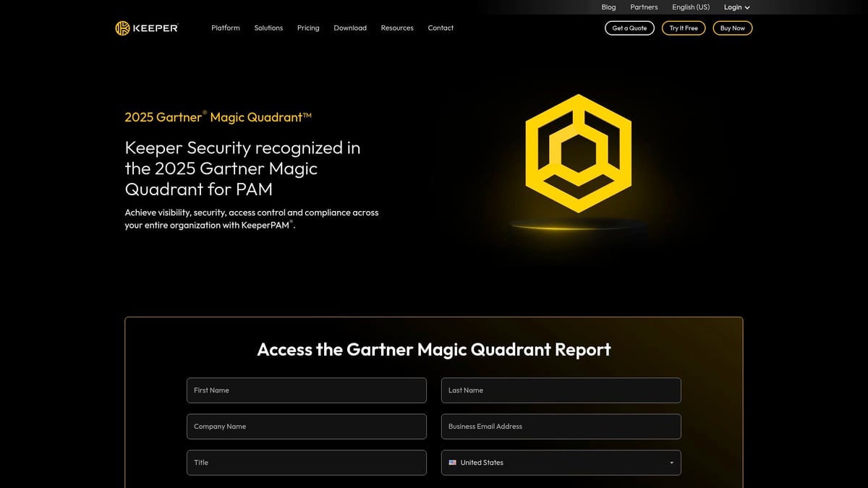Expand the Login dropdown chevron
The height and width of the screenshot is (488, 868).
tap(747, 7)
